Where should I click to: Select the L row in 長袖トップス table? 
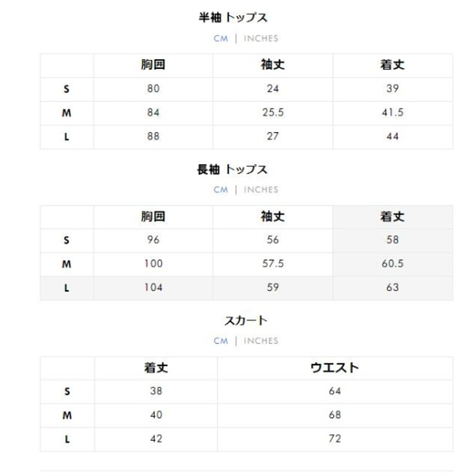(x=246, y=288)
